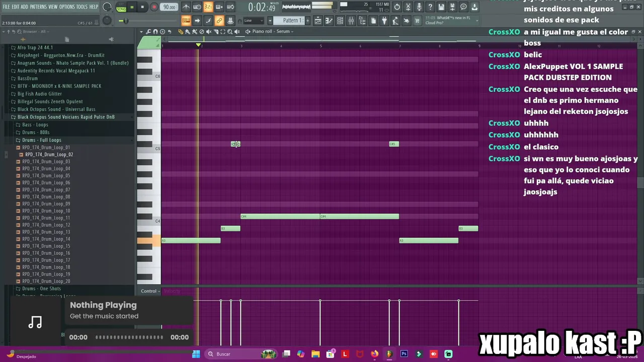
Task: Select the paint brush tool in piano roll
Action: click(187, 32)
